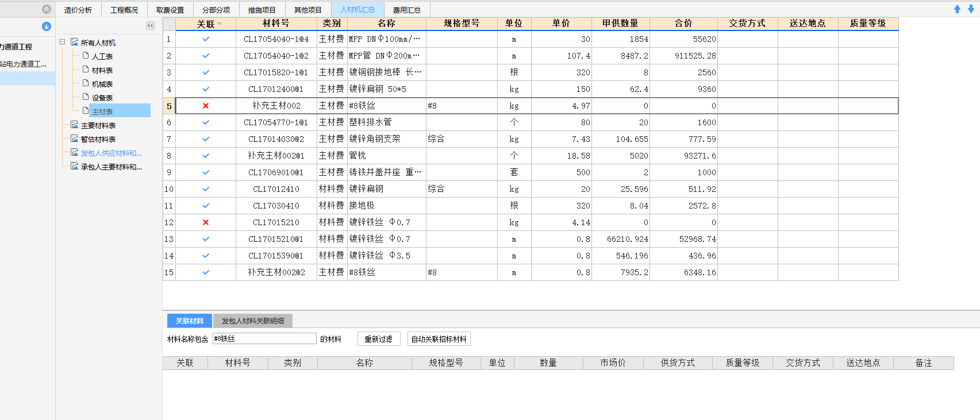Collapse the tree panel with double-chevron button

point(150,25)
